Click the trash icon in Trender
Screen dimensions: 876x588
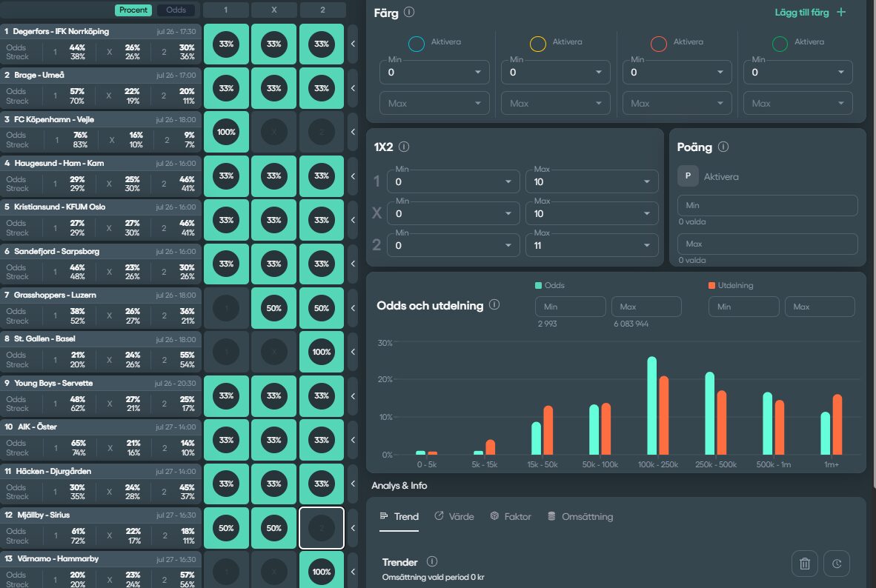[805, 564]
